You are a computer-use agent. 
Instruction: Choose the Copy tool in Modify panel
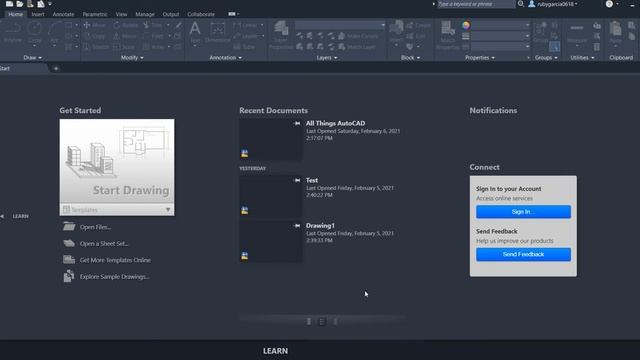[x=95, y=36]
